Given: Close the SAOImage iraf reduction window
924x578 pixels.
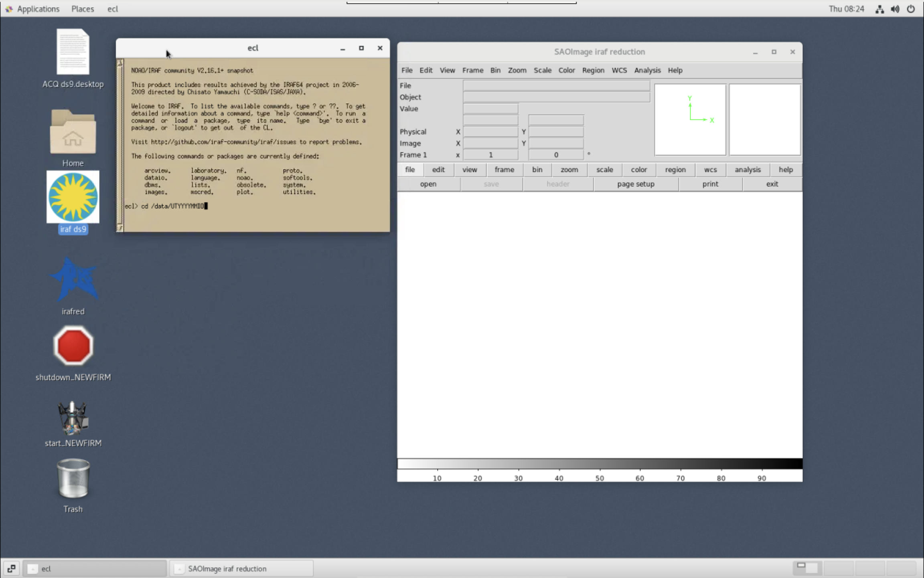Looking at the screenshot, I should coord(792,52).
